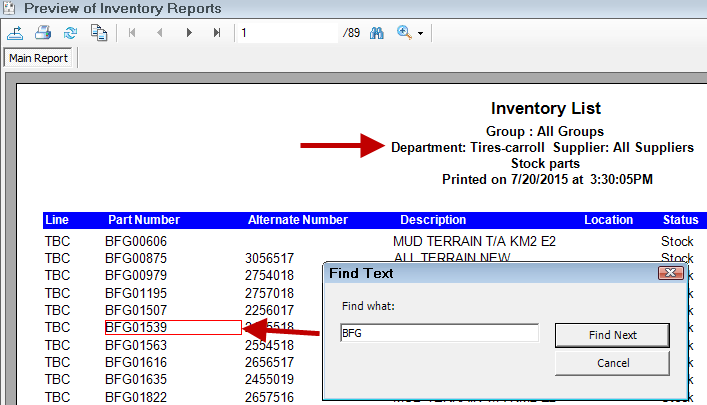Go to the first page

pos(132,33)
